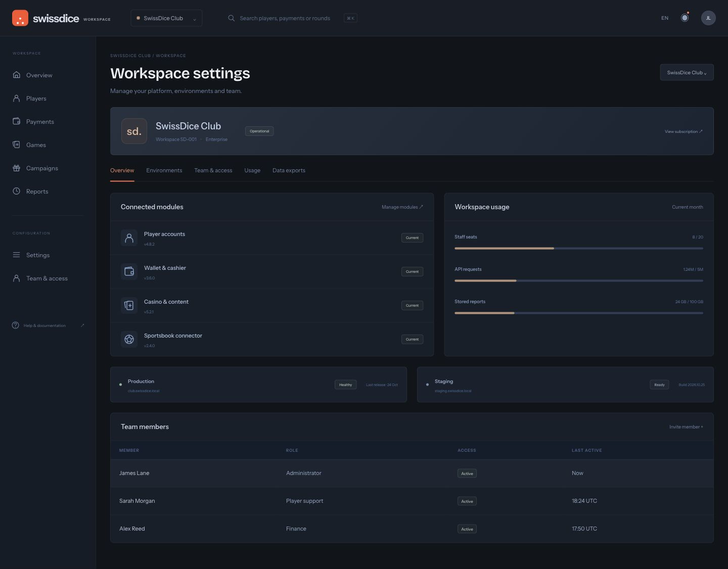Click the Casino & content module icon
Viewport: 728px width, 569px height.
tap(129, 305)
